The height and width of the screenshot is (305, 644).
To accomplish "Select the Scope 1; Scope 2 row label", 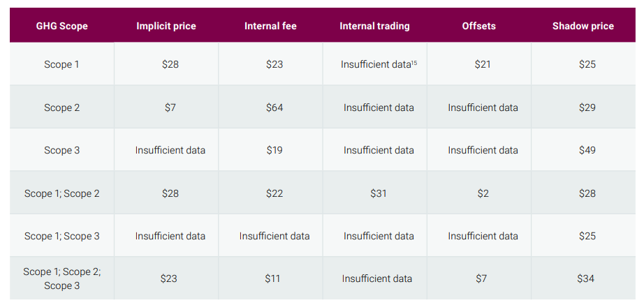I will point(61,193).
